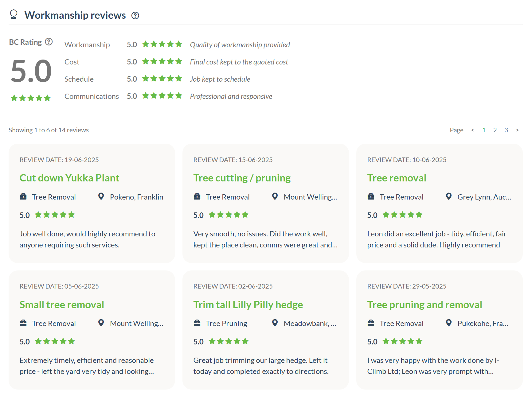Click the help icon next to BC Rating
This screenshot has height=396, width=532.
point(49,42)
